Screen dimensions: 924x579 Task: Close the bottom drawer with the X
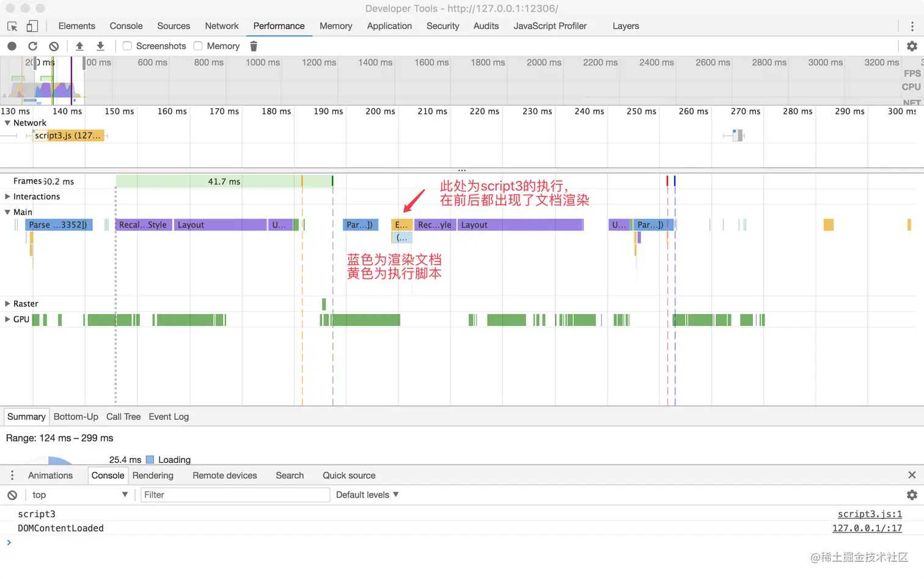(912, 475)
